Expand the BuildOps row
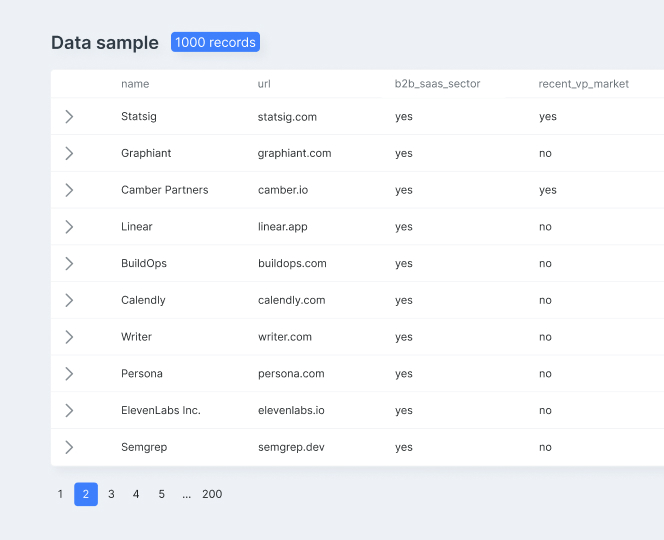The image size is (664, 540). (69, 263)
